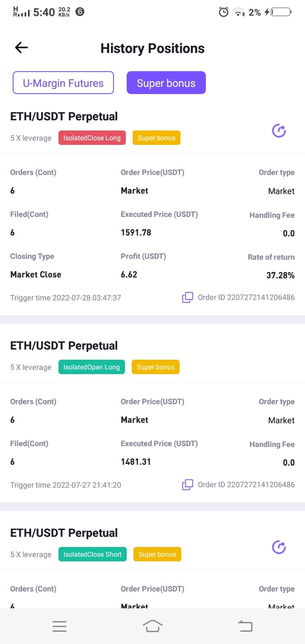Tap the IsolatedClose Short green tag

(x=92, y=554)
